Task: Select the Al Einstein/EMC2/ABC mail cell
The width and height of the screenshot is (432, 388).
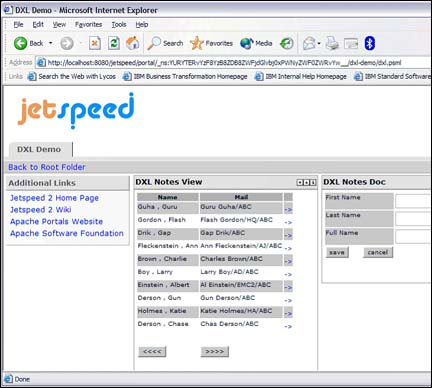Action: click(x=241, y=286)
